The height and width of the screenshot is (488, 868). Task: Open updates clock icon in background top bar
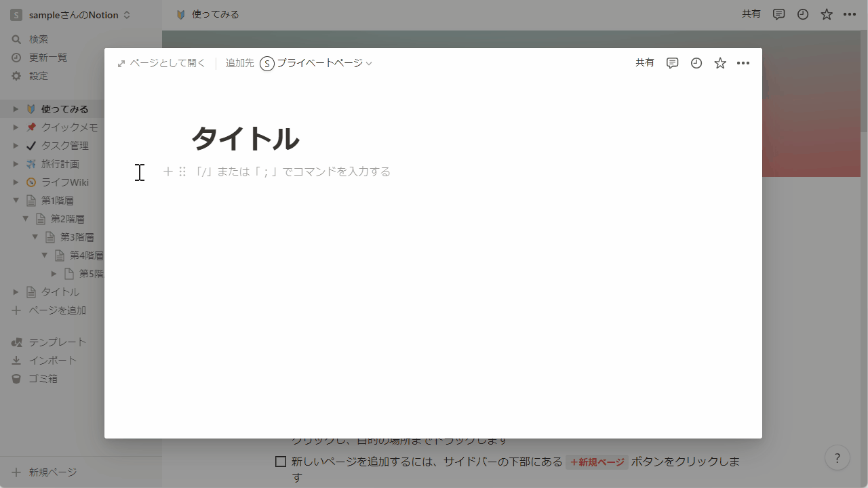[x=803, y=14]
